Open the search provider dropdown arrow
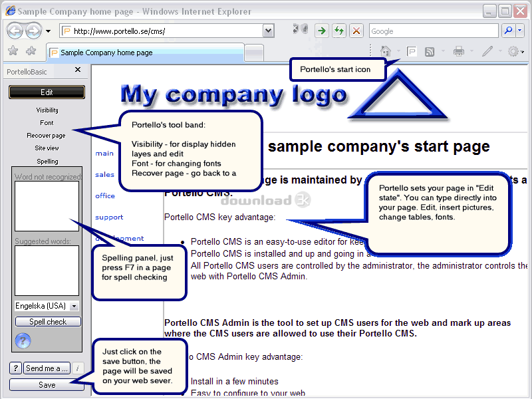The width and height of the screenshot is (532, 399). click(x=519, y=31)
